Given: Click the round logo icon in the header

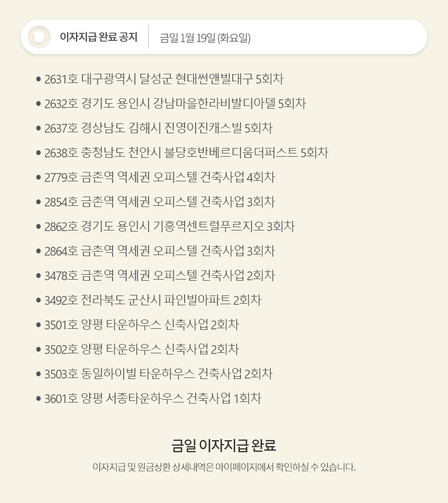Looking at the screenshot, I should click(x=39, y=37).
